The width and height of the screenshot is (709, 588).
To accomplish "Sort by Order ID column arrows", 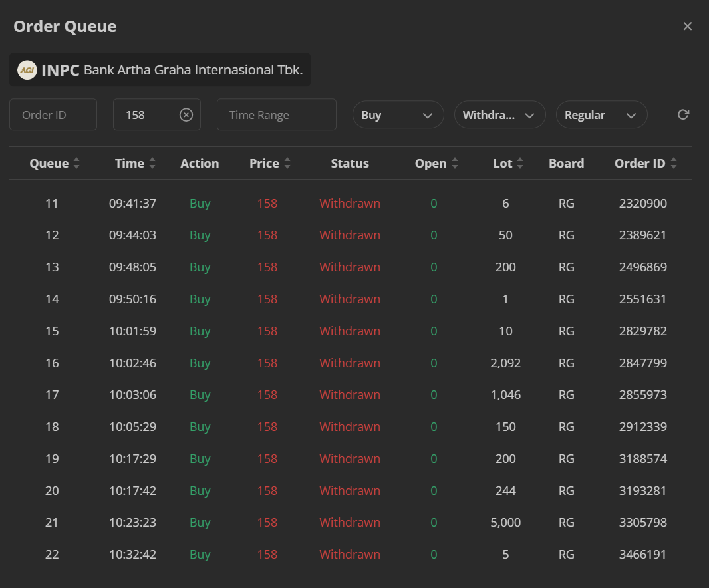I will (674, 164).
